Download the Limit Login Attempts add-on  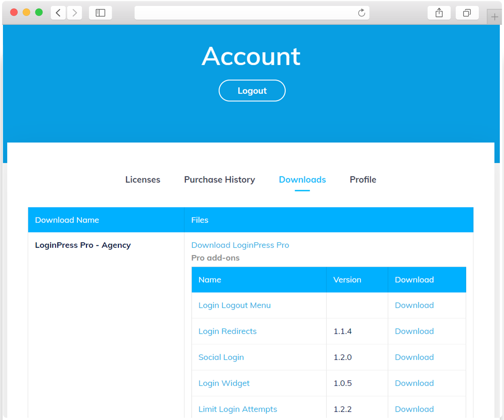tap(414, 409)
